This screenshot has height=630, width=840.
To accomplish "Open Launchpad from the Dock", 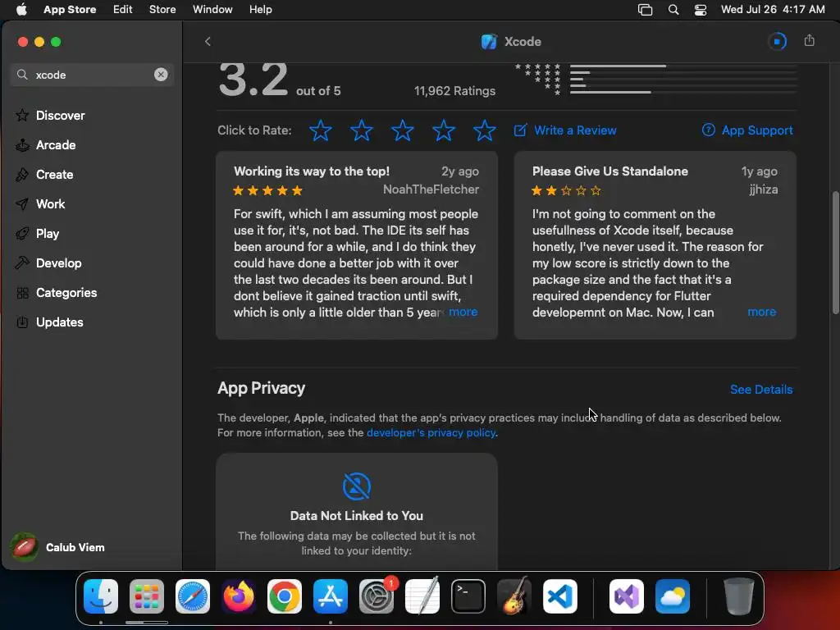I will 147,596.
